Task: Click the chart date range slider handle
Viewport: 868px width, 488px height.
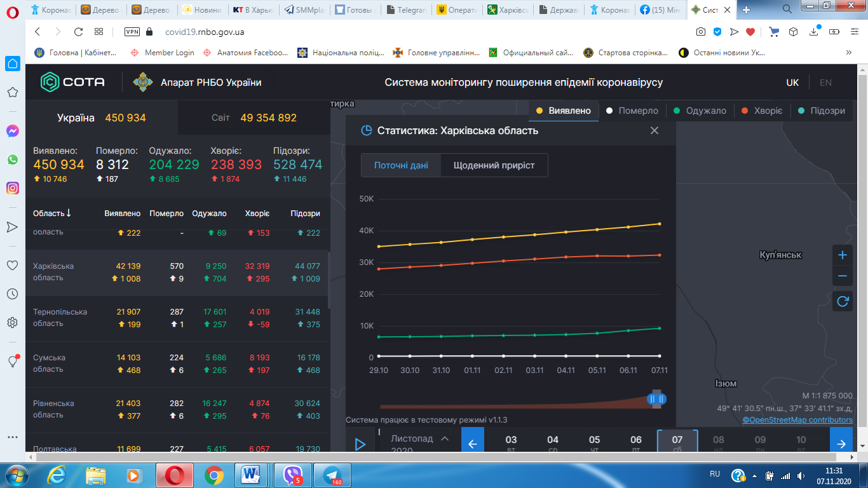Action: [x=656, y=399]
